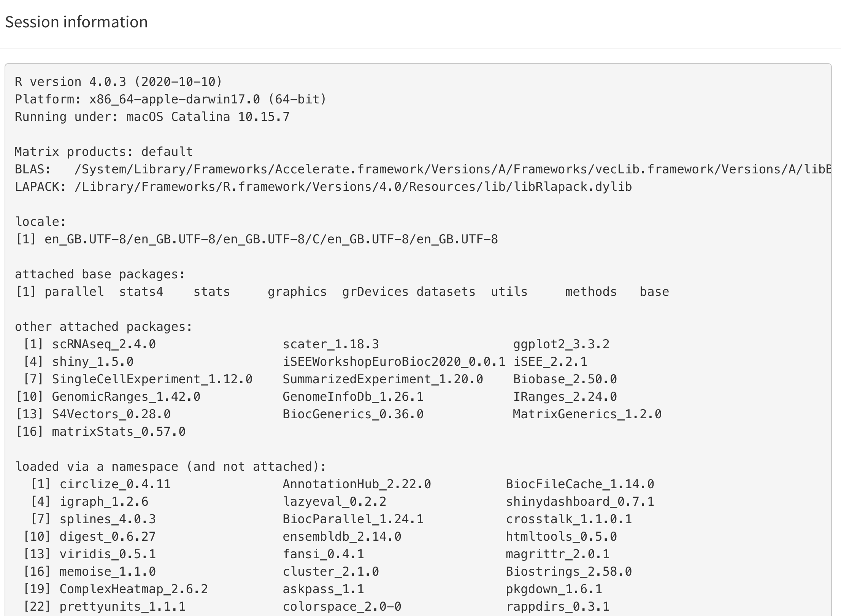Click the R version 4.0.3 line
The width and height of the screenshot is (841, 616).
118,82
